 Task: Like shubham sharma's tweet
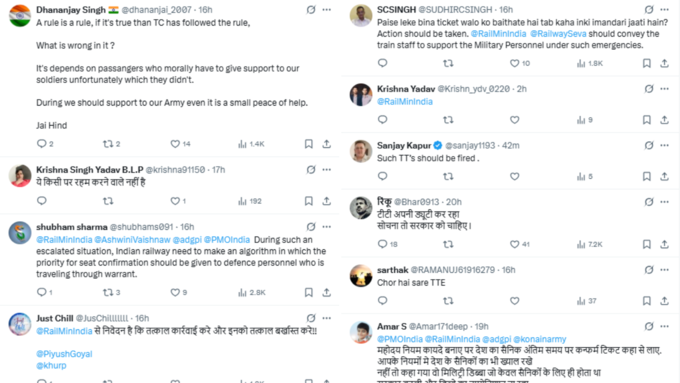tap(175, 293)
